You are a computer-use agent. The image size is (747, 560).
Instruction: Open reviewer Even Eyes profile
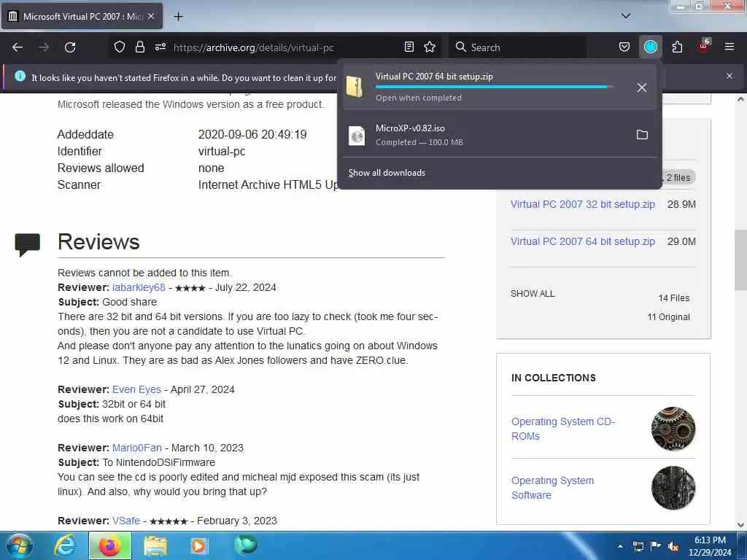tap(136, 389)
